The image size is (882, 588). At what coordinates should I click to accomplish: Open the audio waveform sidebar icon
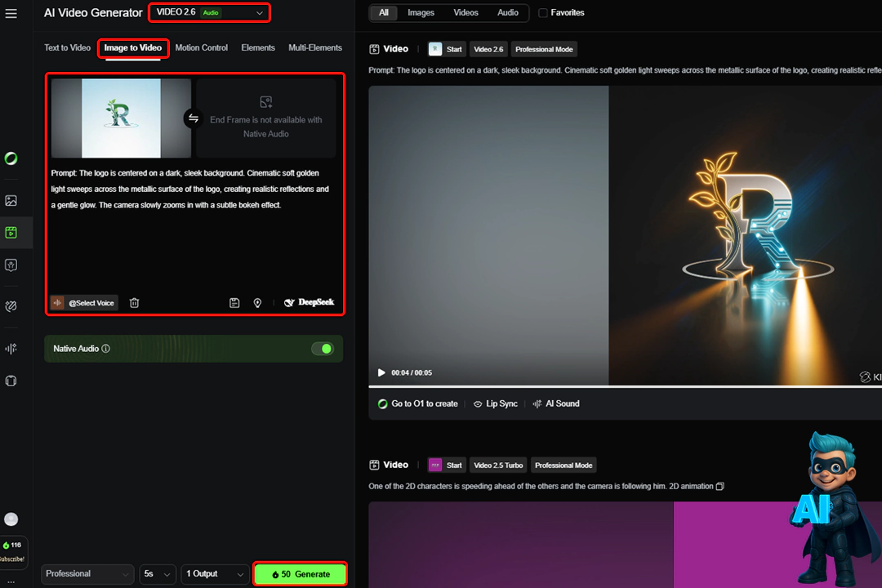coord(11,349)
